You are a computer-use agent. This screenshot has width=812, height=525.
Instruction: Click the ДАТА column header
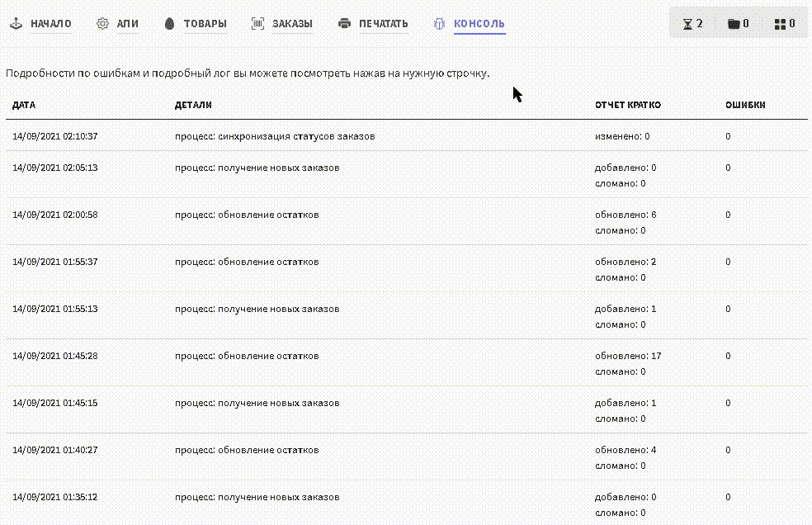tap(24, 106)
